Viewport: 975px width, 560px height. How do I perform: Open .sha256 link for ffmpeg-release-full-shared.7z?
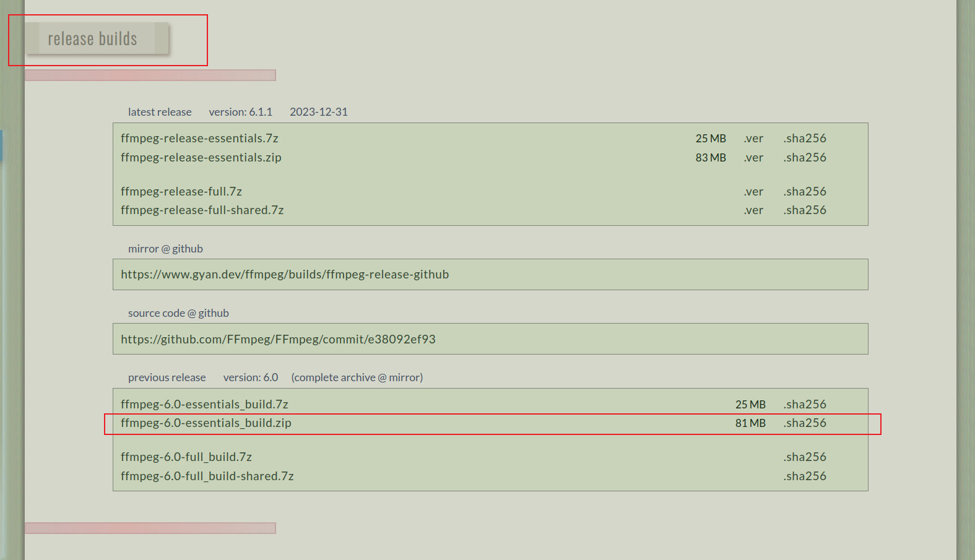pyautogui.click(x=805, y=210)
